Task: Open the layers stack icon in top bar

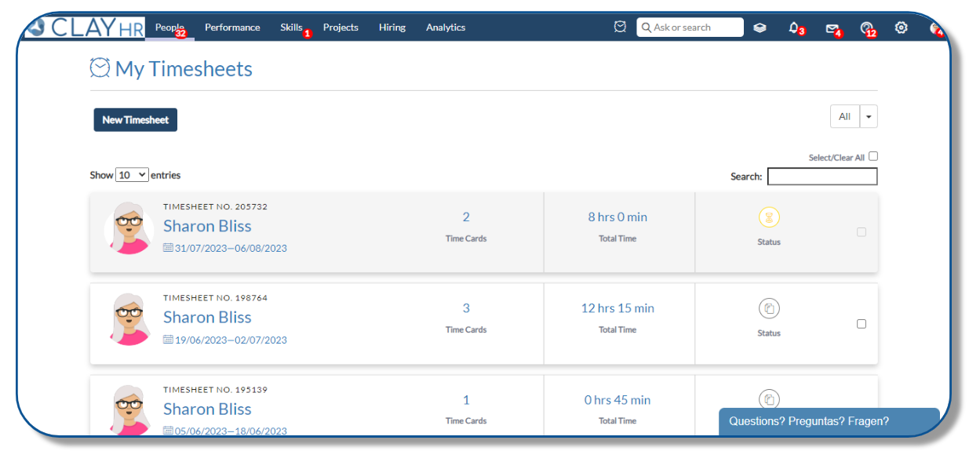Action: tap(760, 27)
